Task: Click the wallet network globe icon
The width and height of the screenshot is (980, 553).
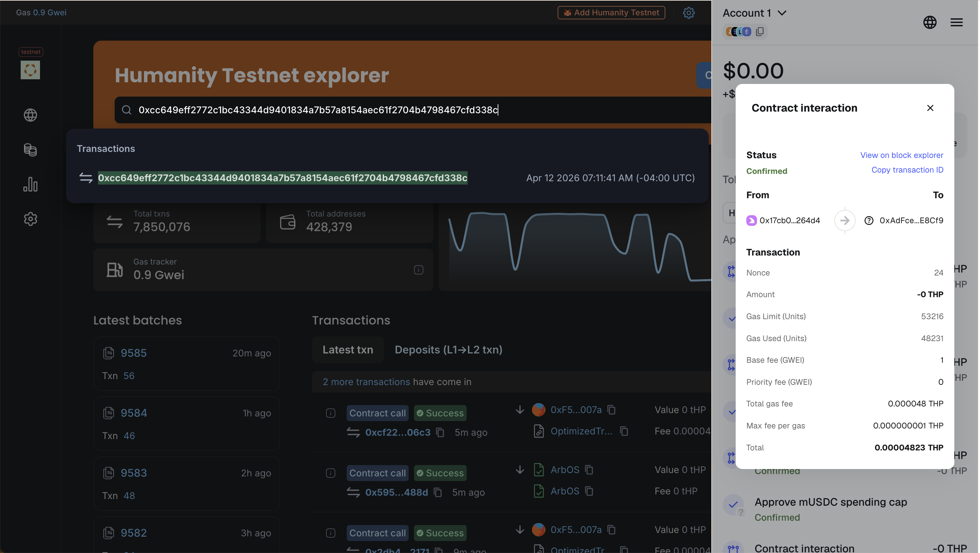Action: click(x=930, y=22)
